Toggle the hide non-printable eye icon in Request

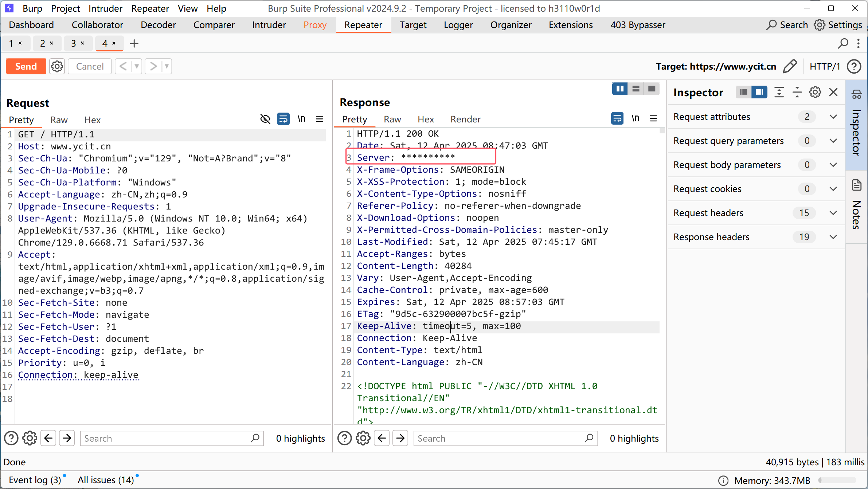pos(265,119)
